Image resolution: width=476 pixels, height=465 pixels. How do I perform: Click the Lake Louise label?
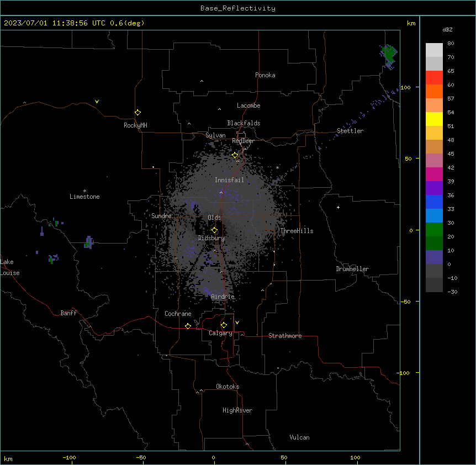[x=10, y=267]
